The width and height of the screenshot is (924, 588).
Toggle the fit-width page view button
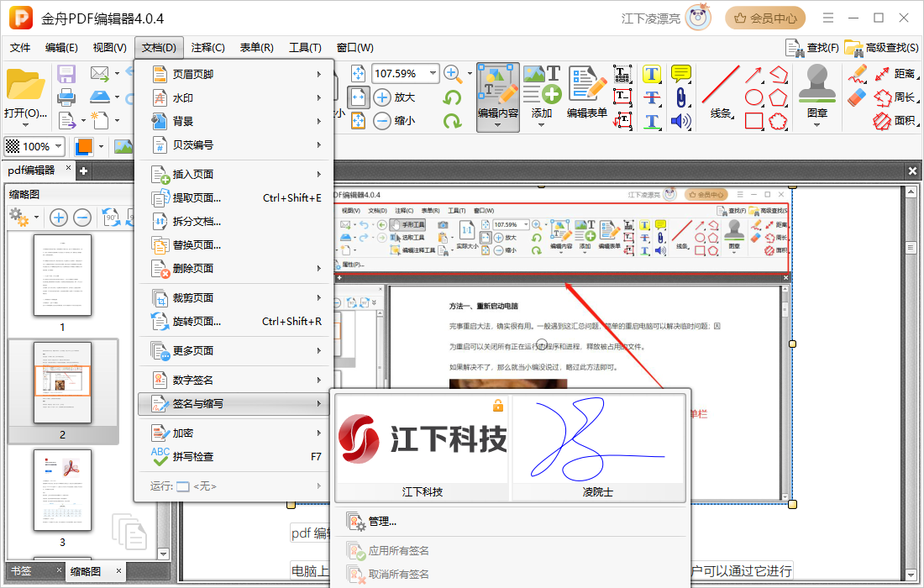(x=358, y=97)
